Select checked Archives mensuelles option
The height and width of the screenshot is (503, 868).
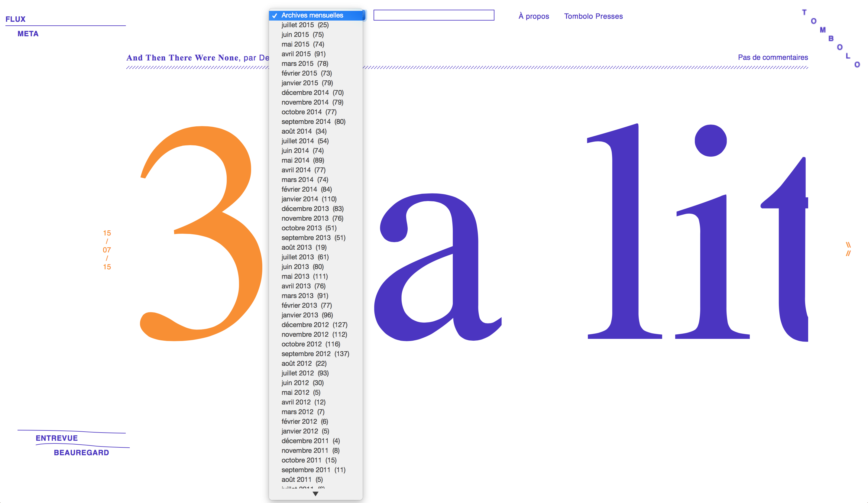(x=312, y=15)
